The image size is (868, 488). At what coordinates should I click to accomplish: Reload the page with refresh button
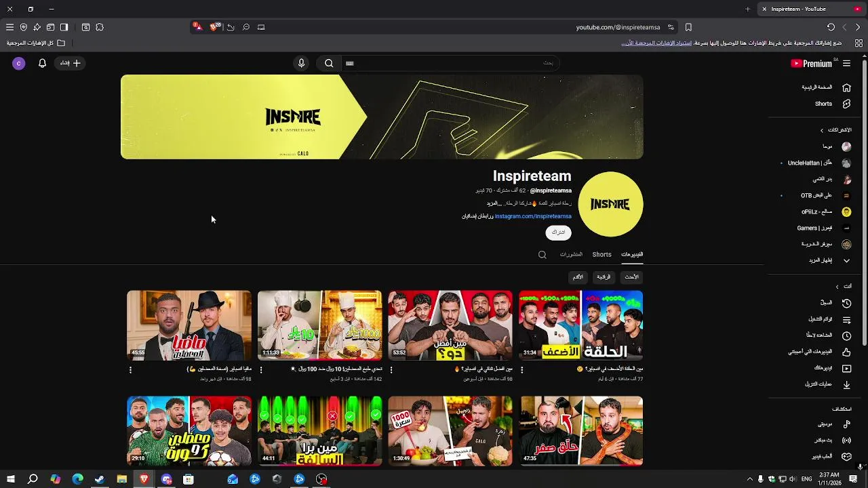click(x=831, y=27)
